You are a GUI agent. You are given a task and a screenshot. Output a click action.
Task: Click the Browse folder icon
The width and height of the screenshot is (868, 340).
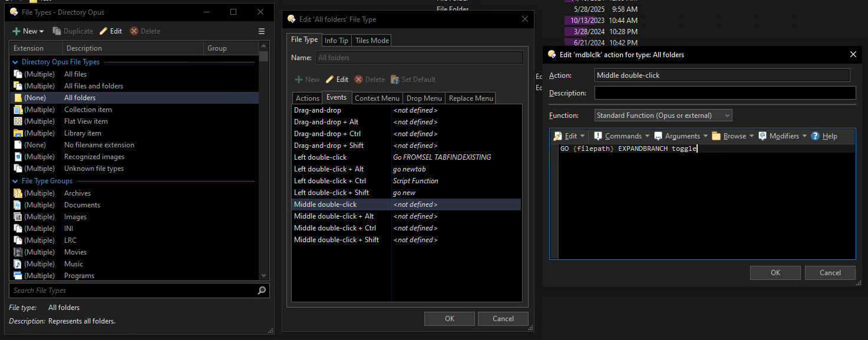point(716,136)
